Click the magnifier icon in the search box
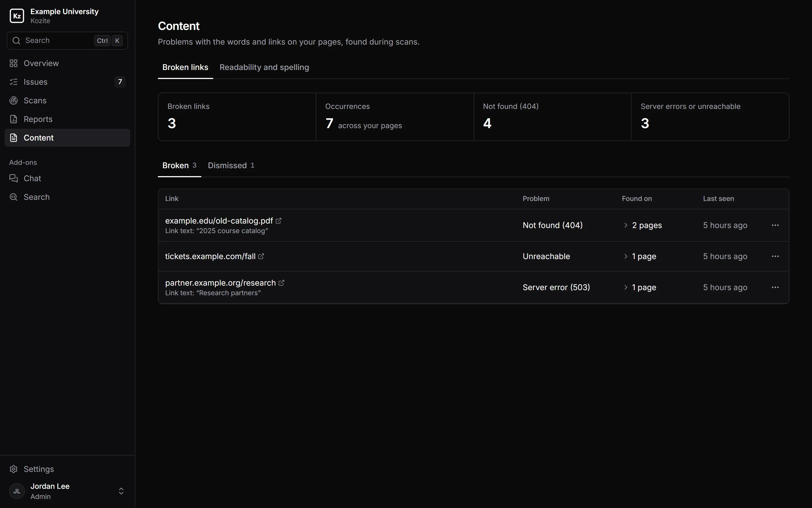 click(16, 41)
